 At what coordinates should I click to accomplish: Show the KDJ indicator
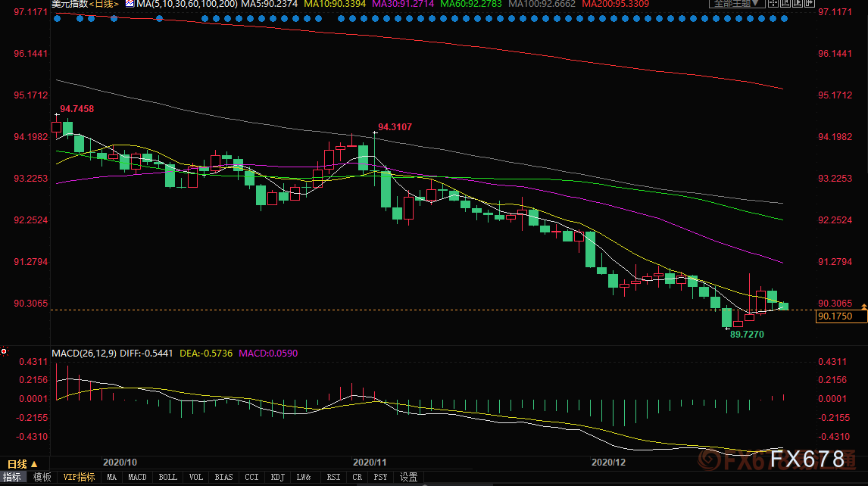pos(278,477)
